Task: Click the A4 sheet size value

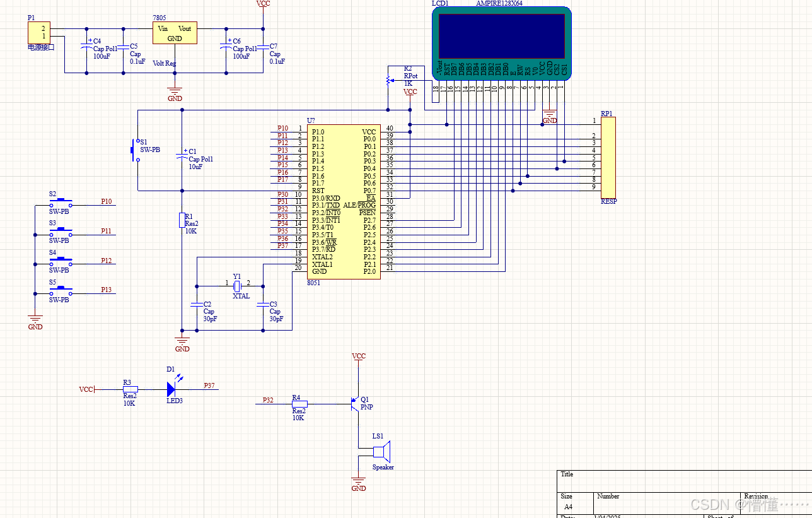Action: click(x=568, y=507)
